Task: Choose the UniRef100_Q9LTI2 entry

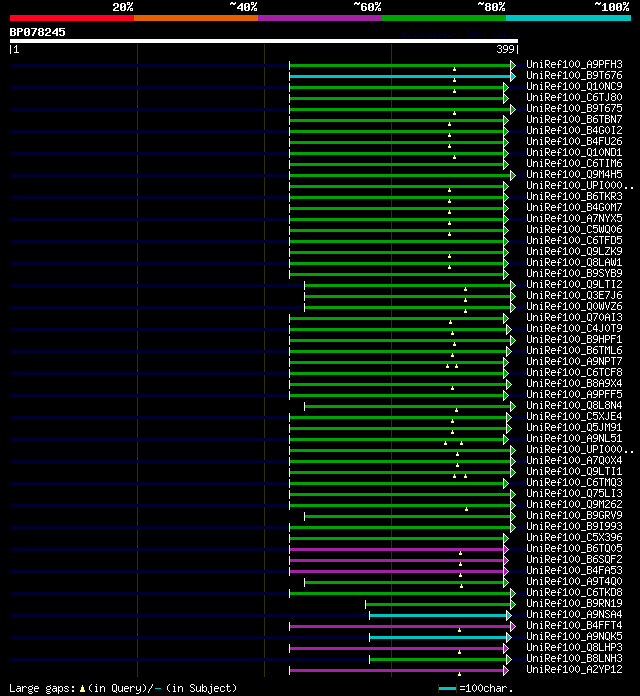Action: pyautogui.click(x=574, y=284)
